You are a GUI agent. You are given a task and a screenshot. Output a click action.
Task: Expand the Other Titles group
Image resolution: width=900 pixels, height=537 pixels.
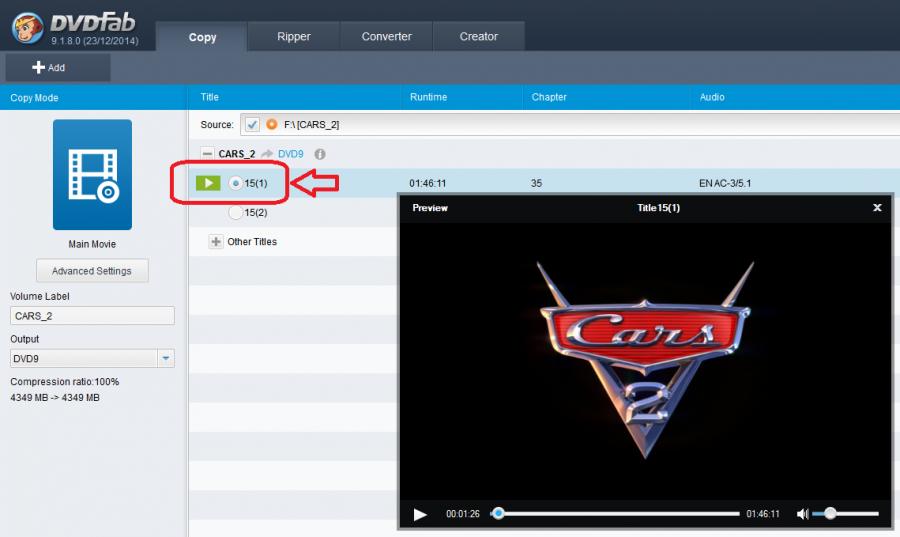coord(216,242)
